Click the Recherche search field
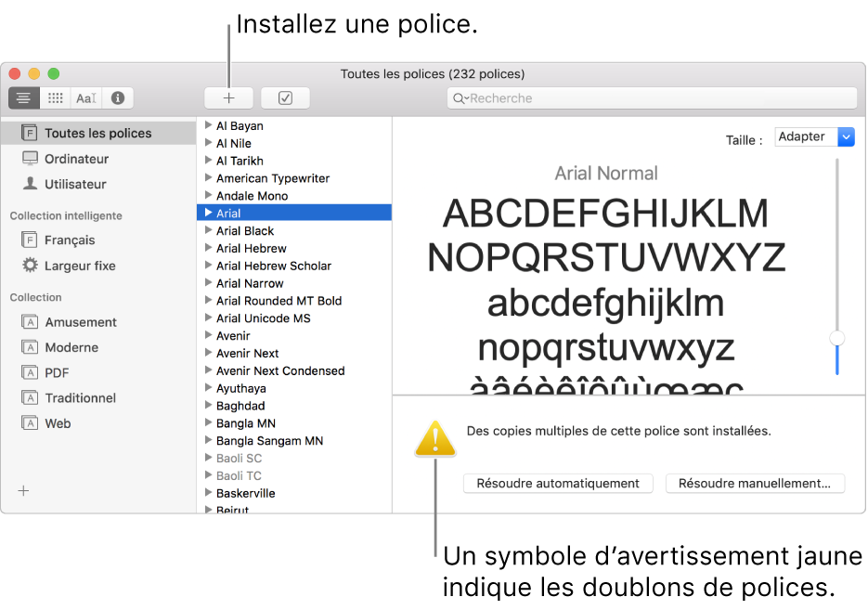868x610 pixels. point(652,98)
